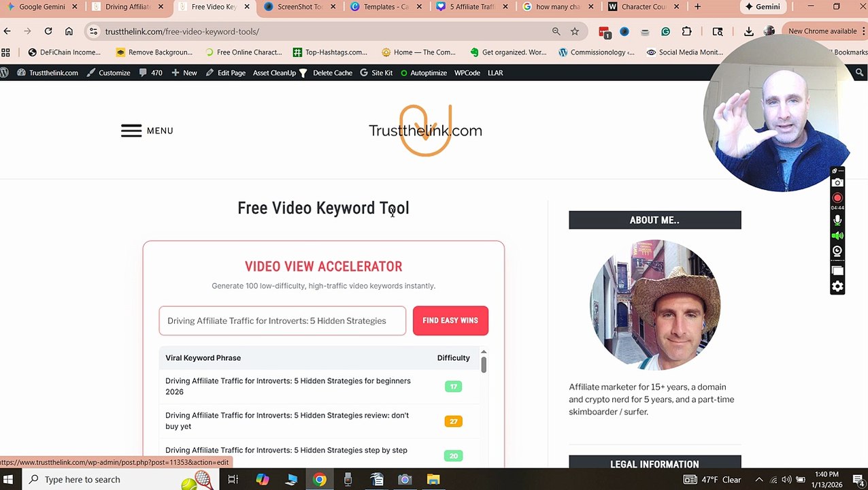Open the recorder window-selection icon
Screen dimensions: 868x490
pos(837,270)
